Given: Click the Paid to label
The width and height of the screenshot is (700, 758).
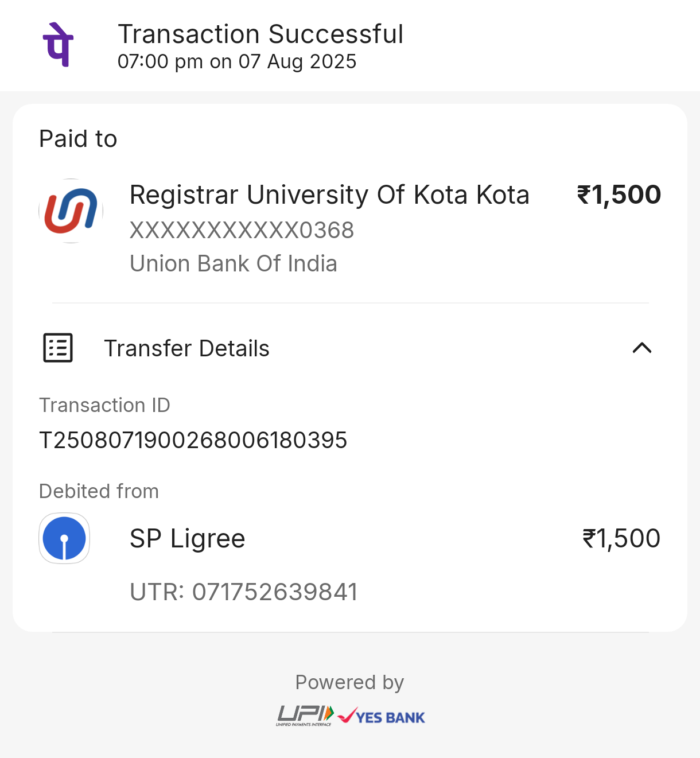Looking at the screenshot, I should 78,139.
